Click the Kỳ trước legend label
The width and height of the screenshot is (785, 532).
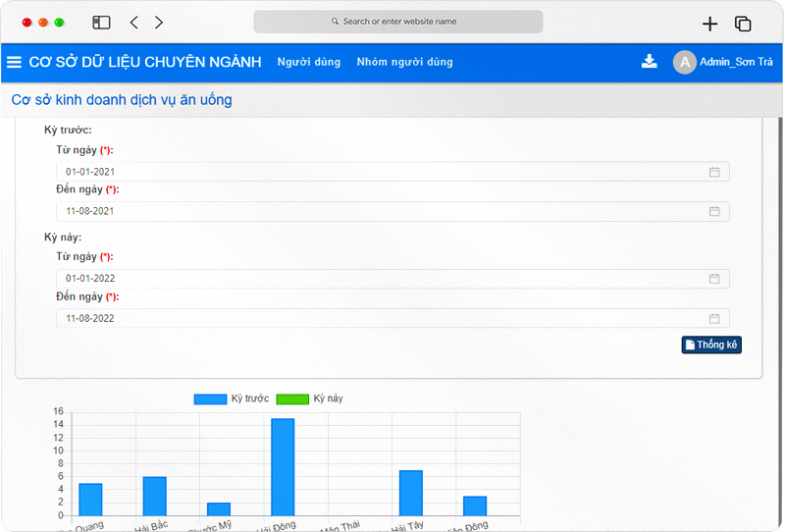click(x=250, y=399)
